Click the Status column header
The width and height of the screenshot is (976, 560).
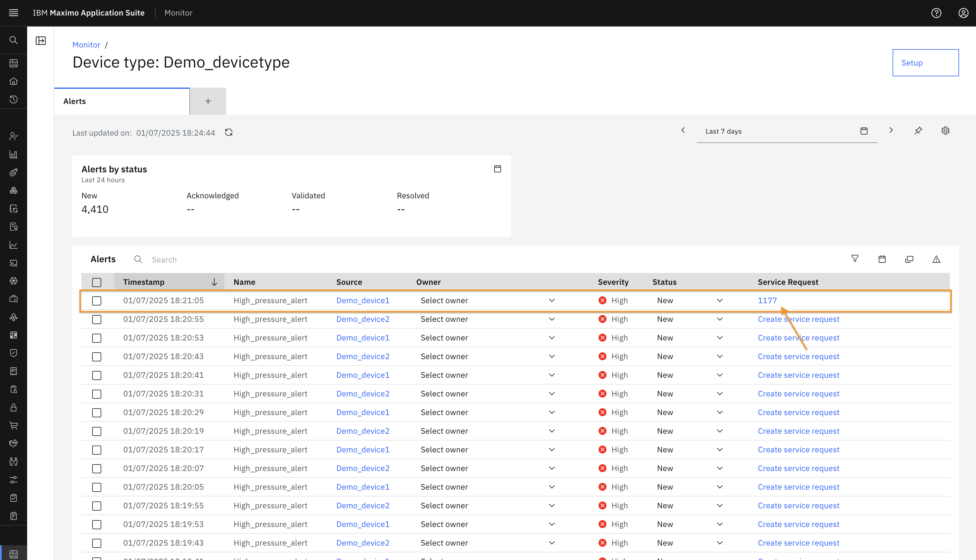point(664,282)
